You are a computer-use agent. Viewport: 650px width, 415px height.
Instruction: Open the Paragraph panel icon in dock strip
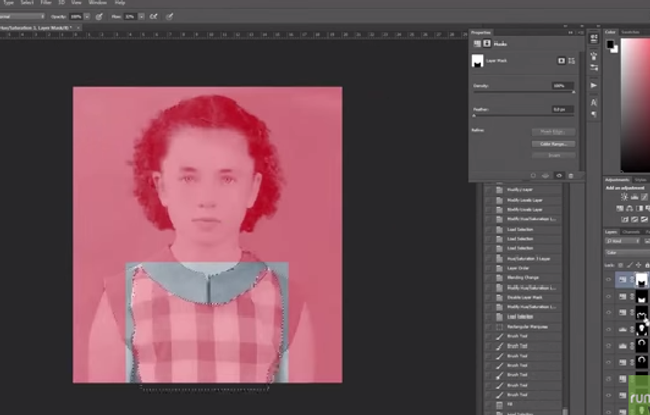click(x=594, y=114)
